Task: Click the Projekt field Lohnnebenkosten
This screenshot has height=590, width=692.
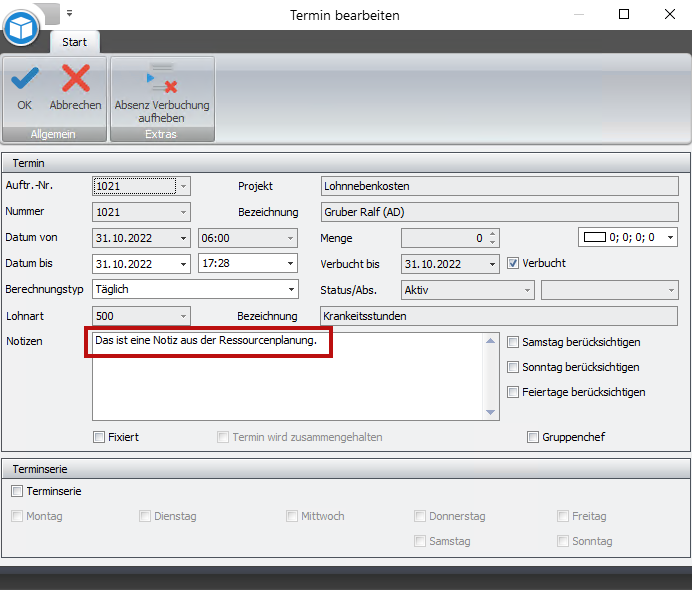Action: click(500, 186)
